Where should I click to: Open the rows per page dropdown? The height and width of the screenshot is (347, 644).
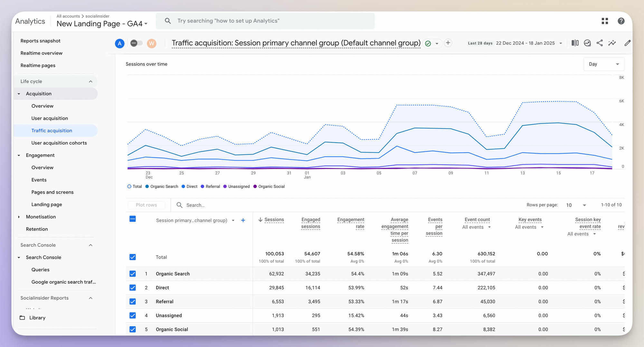(x=576, y=205)
